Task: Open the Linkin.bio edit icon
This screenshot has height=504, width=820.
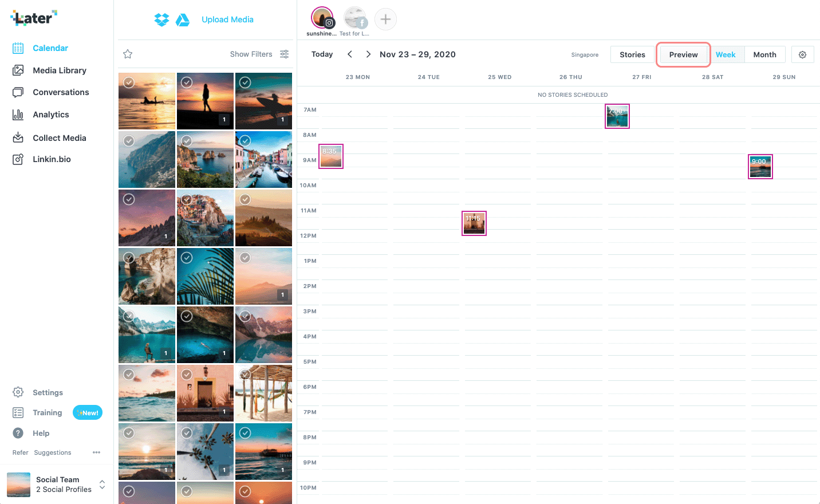Action: click(18, 159)
